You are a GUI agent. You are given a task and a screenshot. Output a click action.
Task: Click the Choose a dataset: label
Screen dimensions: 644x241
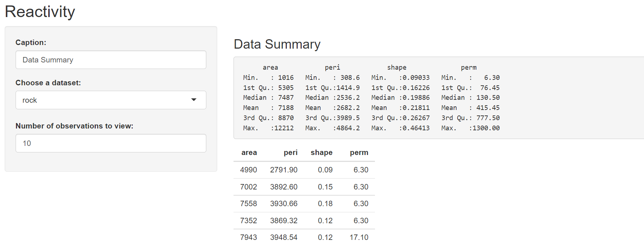[x=48, y=83]
